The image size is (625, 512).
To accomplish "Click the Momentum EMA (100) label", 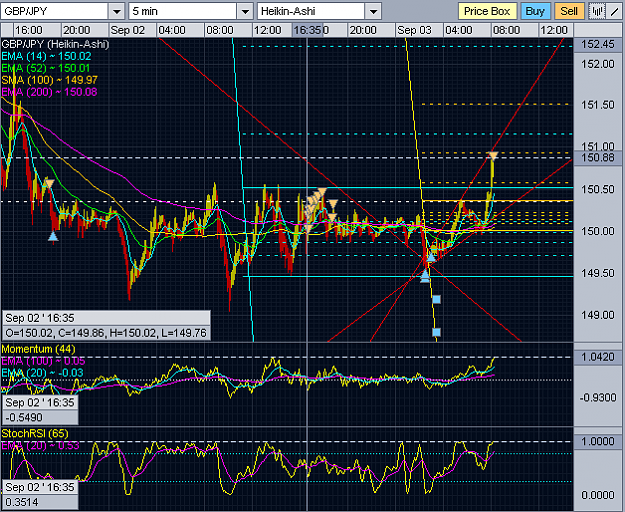I will pyautogui.click(x=43, y=361).
